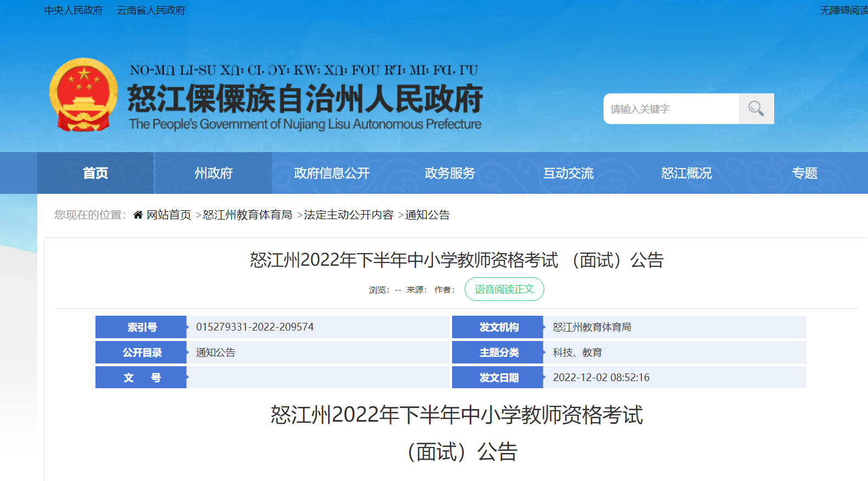The width and height of the screenshot is (868, 481).
Task: Click the 文号 label cell
Action: point(141,377)
